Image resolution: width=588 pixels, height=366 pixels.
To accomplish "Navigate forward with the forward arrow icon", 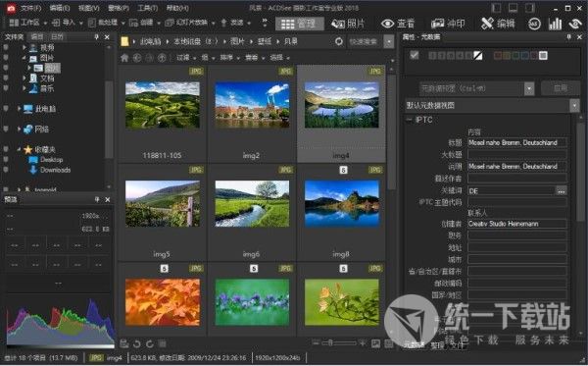I will click(149, 58).
